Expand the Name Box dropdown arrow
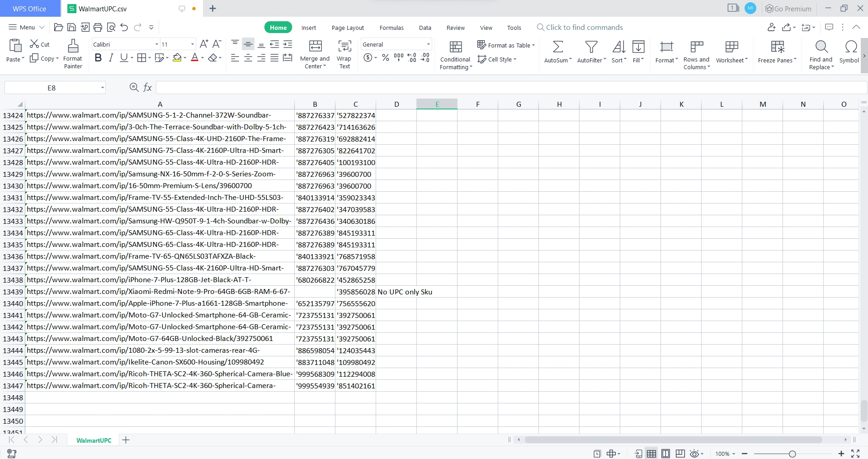 103,88
